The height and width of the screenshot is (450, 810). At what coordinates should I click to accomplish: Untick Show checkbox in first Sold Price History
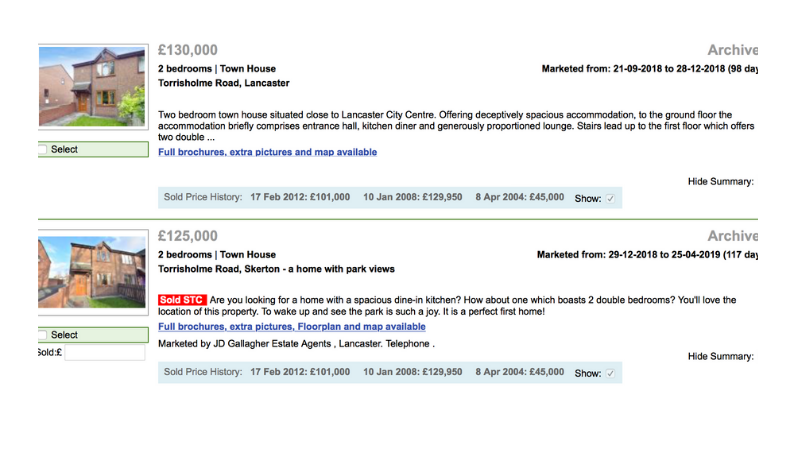click(610, 199)
